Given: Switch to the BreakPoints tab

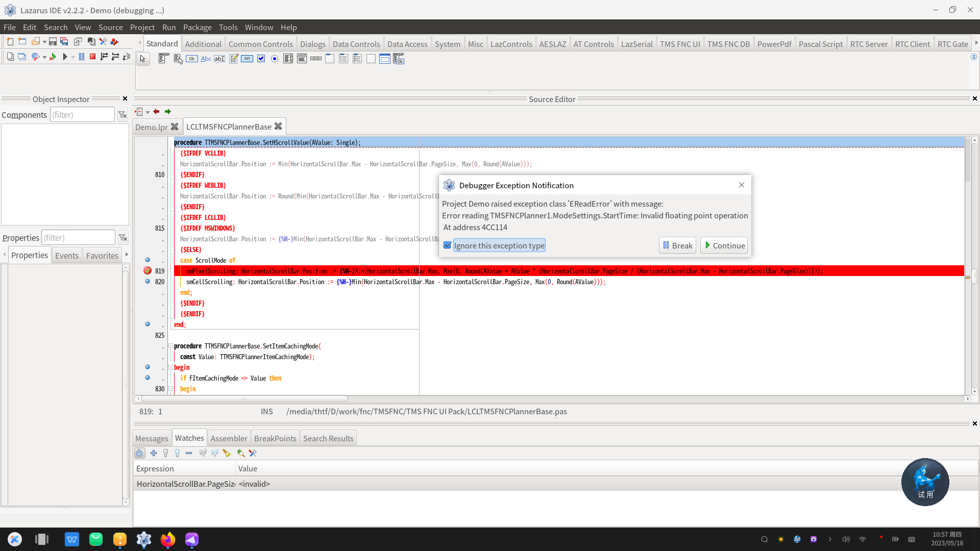Looking at the screenshot, I should click(275, 438).
